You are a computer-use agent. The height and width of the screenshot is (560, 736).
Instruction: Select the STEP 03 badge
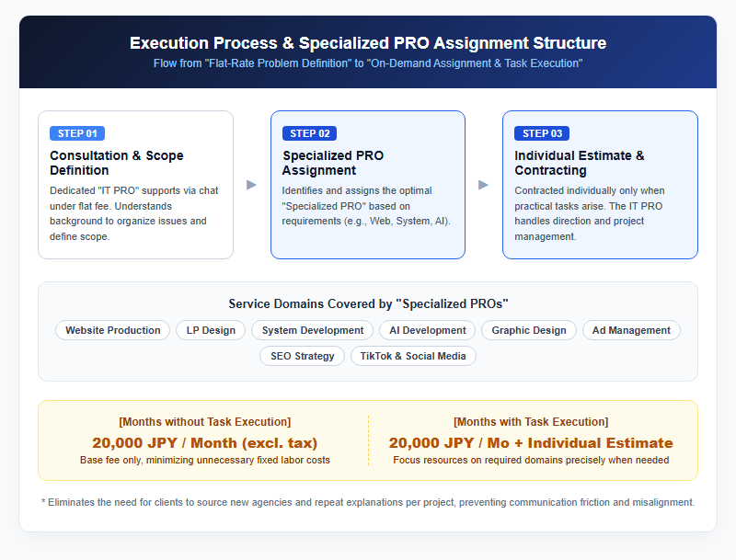click(x=542, y=133)
